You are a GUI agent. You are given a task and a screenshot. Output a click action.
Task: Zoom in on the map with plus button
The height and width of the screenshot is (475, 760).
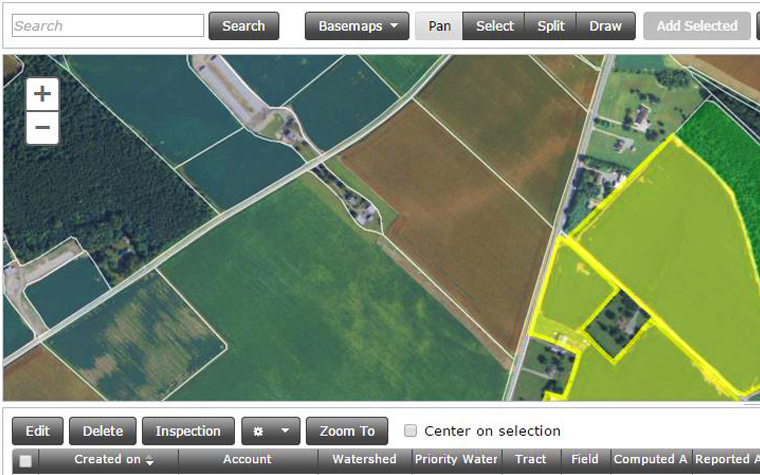click(42, 95)
